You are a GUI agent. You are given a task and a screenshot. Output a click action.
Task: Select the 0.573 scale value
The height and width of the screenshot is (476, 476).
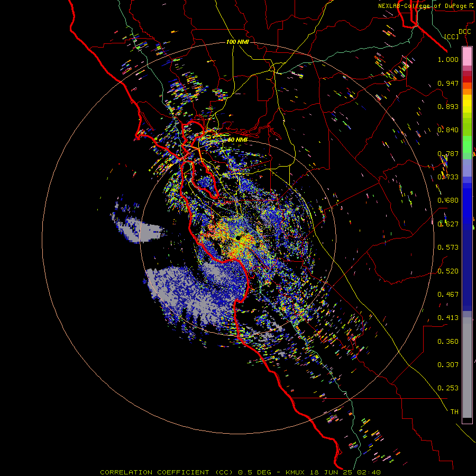point(448,248)
